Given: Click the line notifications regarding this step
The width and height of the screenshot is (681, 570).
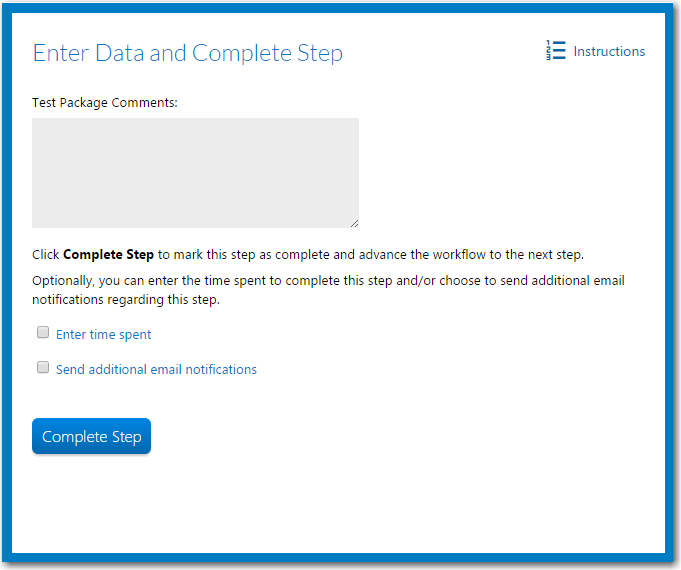Looking at the screenshot, I should 126,300.
